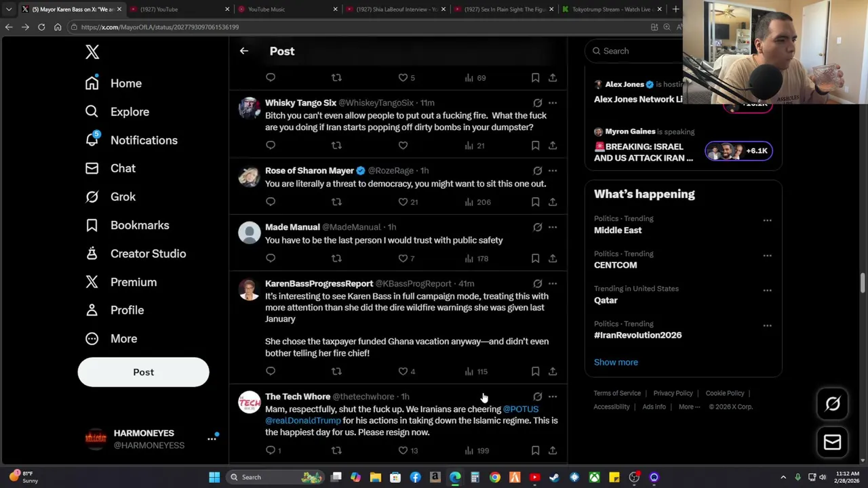Viewport: 868px width, 488px height.
Task: Open the Windows Start button
Action: pyautogui.click(x=214, y=477)
